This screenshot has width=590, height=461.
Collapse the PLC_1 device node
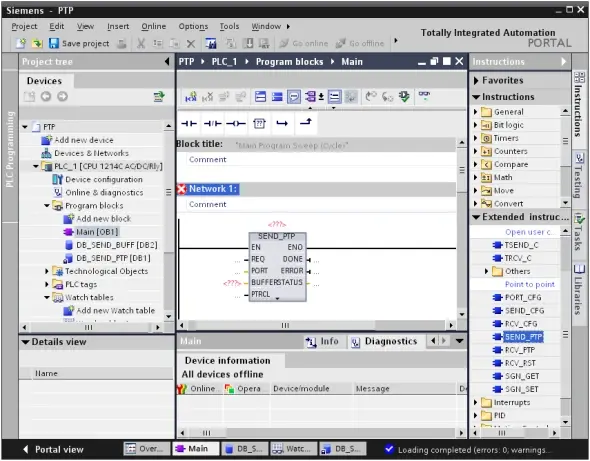(36, 166)
